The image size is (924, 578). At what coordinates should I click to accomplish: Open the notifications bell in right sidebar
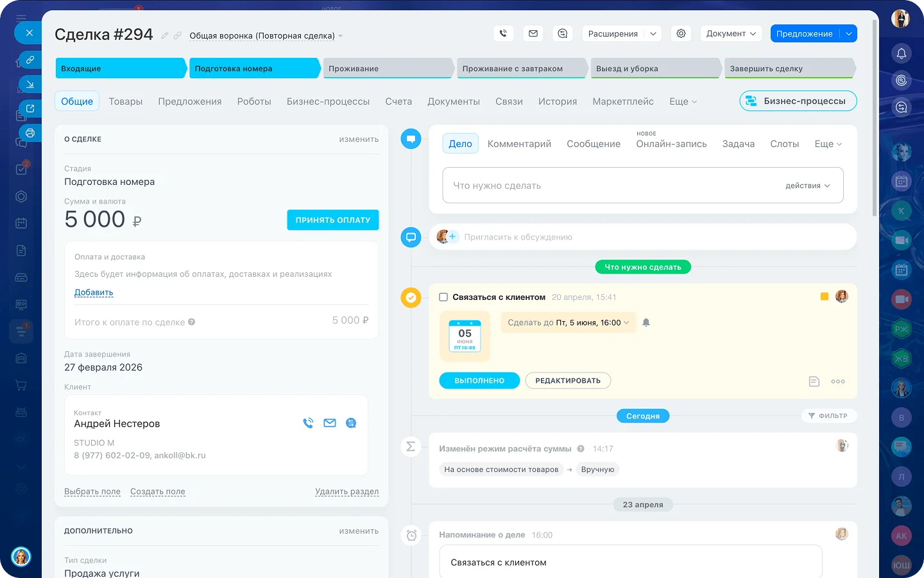tap(902, 53)
